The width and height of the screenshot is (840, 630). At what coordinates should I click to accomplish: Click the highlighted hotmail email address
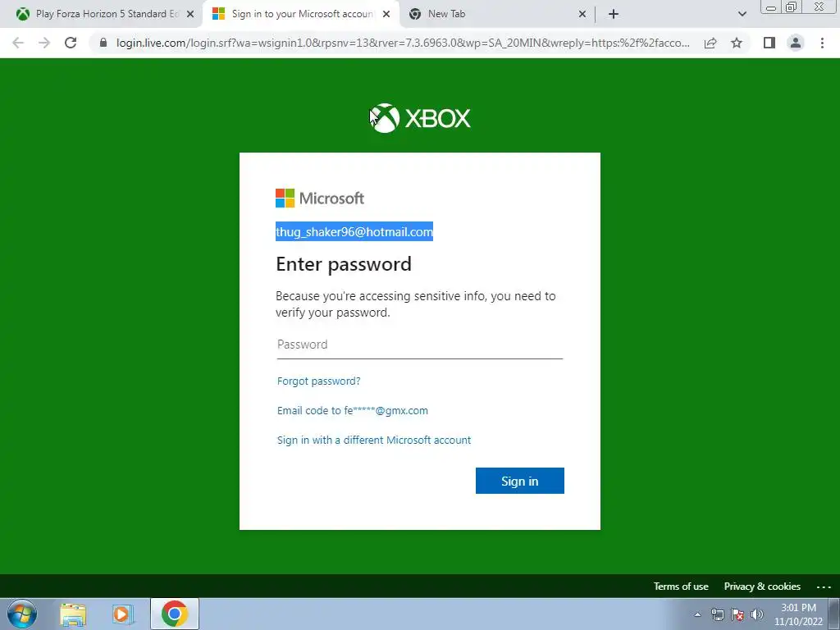coord(354,231)
